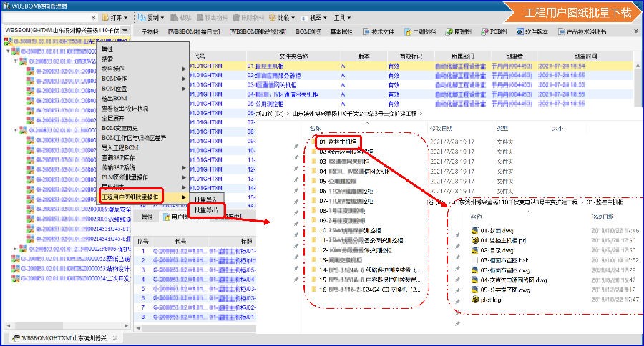Click the 属性 tab in the lower panel
The height and width of the screenshot is (346, 644).
tap(147, 217)
